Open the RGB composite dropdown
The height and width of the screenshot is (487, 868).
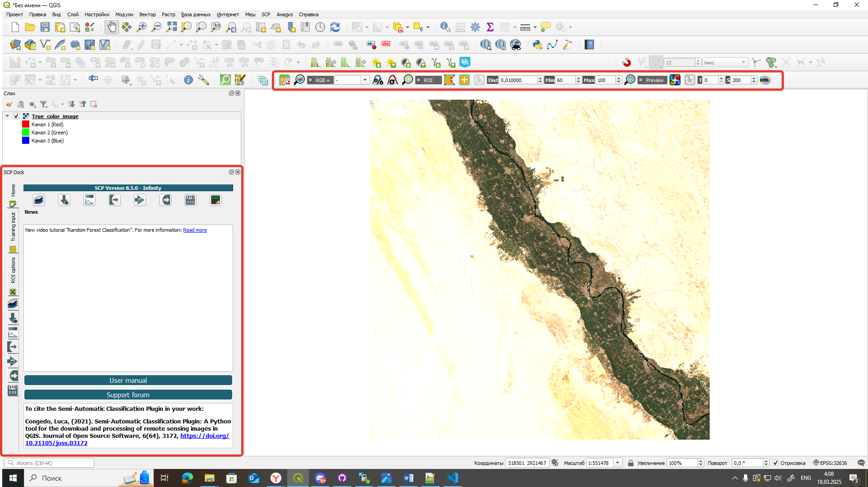365,80
